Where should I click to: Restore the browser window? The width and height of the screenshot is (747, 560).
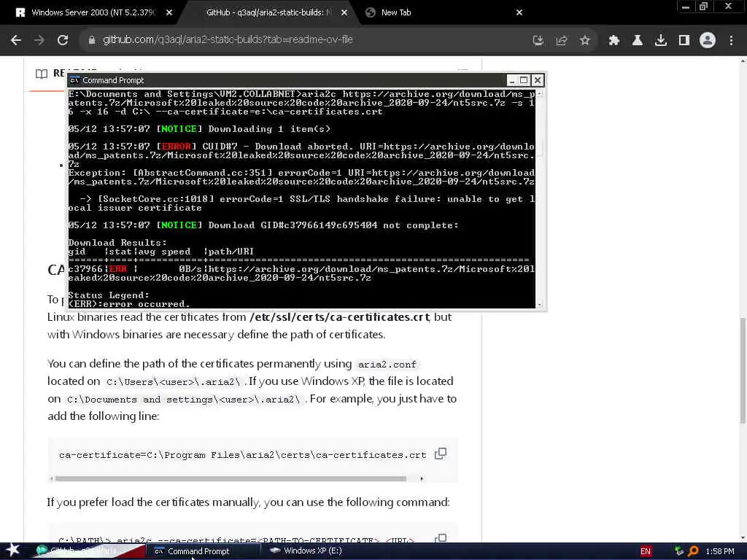coord(703,7)
